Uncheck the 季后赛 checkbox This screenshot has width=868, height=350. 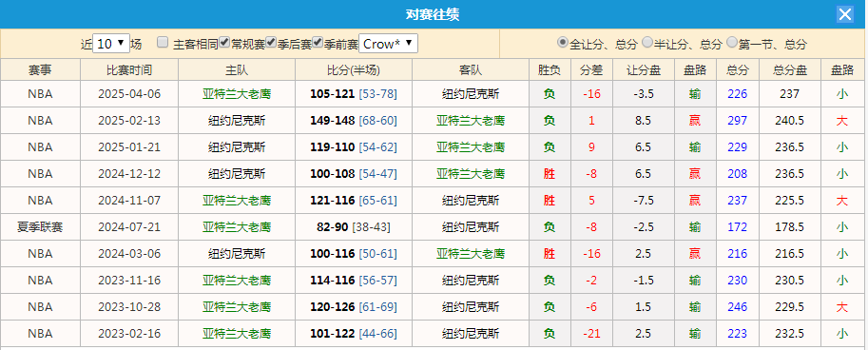pyautogui.click(x=271, y=43)
